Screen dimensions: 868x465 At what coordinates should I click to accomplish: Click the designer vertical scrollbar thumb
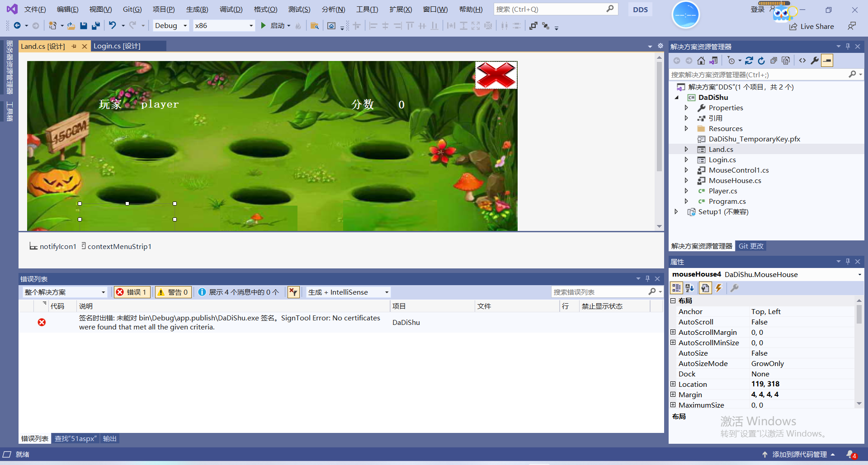pyautogui.click(x=659, y=117)
